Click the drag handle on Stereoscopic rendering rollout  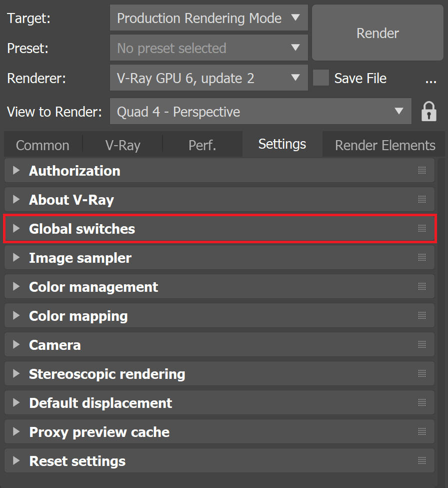pos(420,373)
